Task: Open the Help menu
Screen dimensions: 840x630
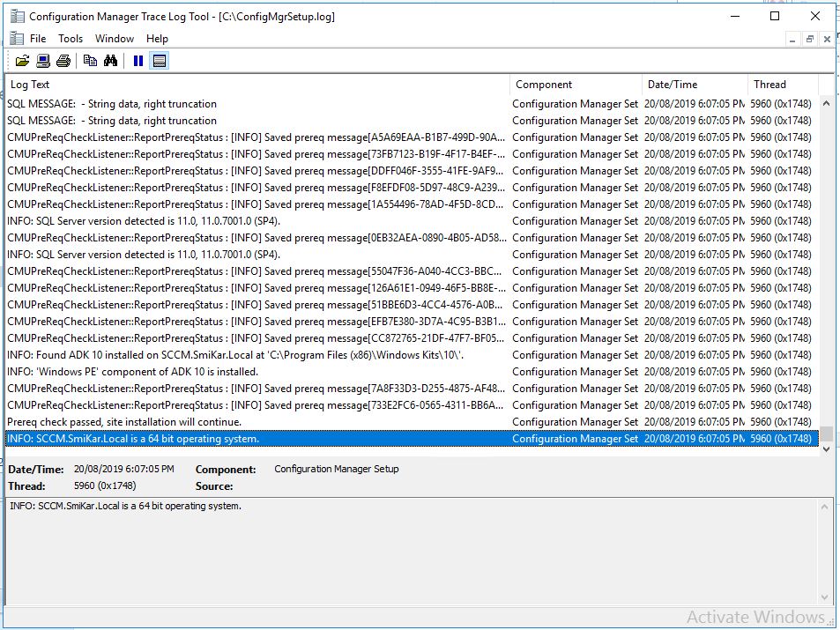Action: 157,39
